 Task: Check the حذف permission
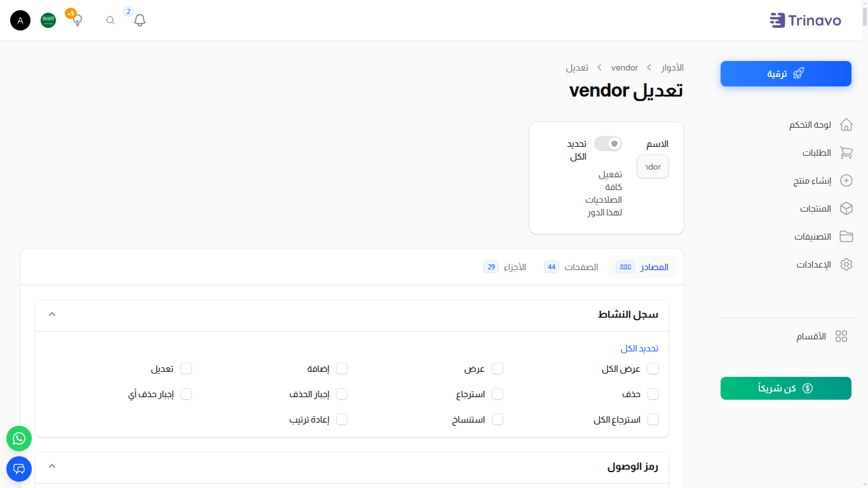point(653,394)
